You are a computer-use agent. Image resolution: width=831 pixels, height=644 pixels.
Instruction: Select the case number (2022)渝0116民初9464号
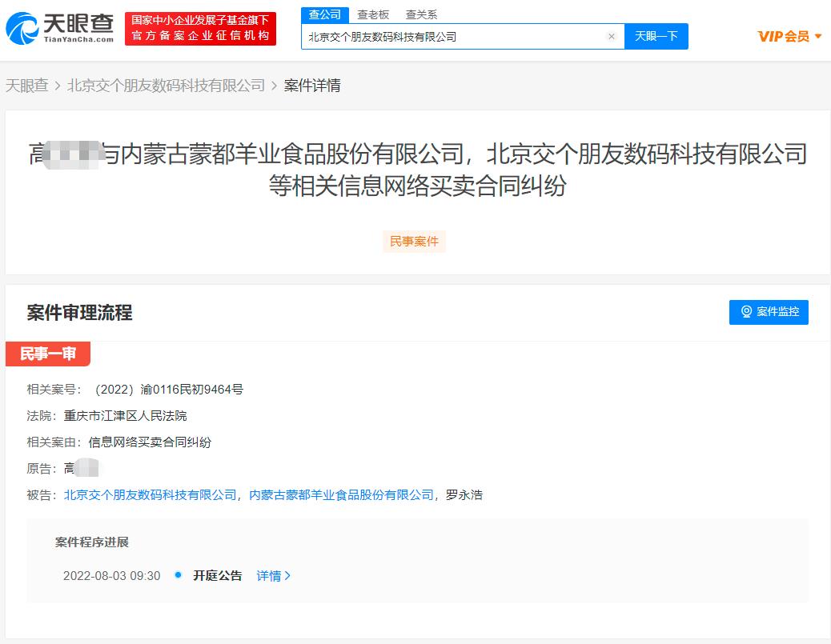point(167,390)
